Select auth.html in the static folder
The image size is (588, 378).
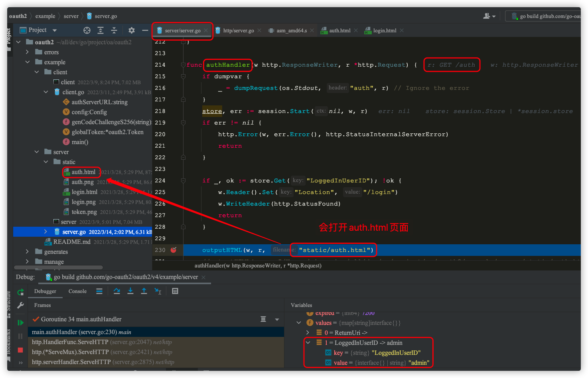coord(83,172)
